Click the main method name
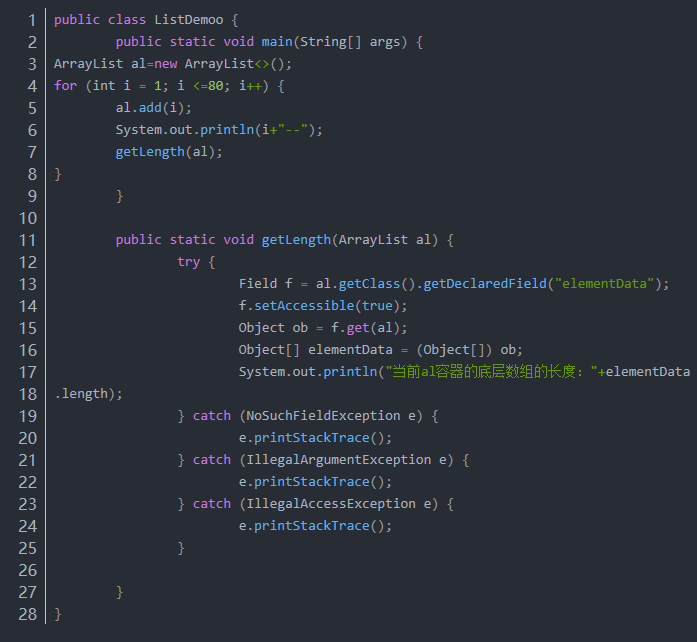The height and width of the screenshot is (642, 697). pos(277,42)
